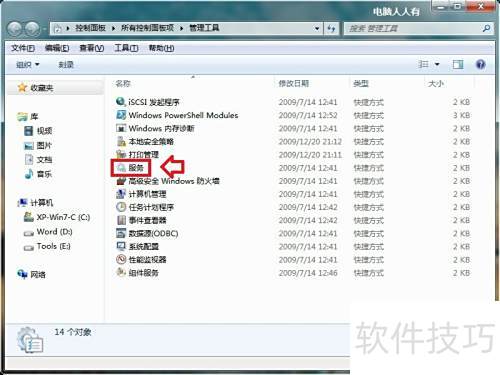Click the search magnifier icon

coord(486,28)
